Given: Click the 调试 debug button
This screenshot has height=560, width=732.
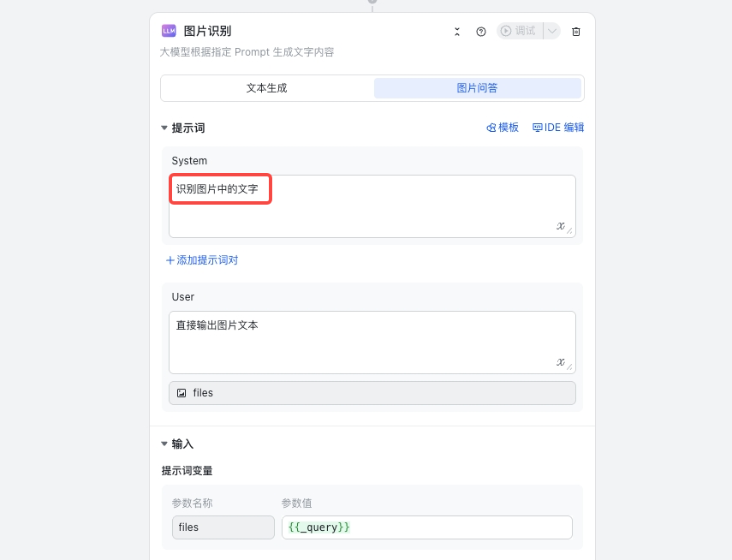Looking at the screenshot, I should pos(519,31).
